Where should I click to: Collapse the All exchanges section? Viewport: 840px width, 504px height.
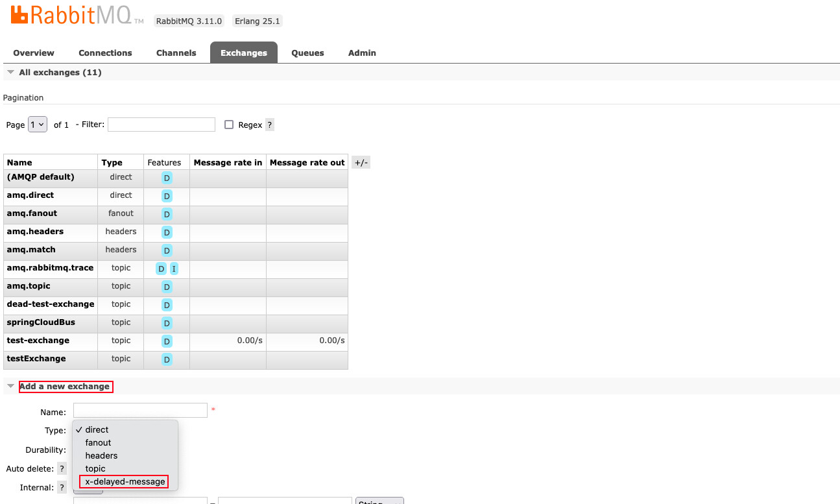(x=60, y=73)
